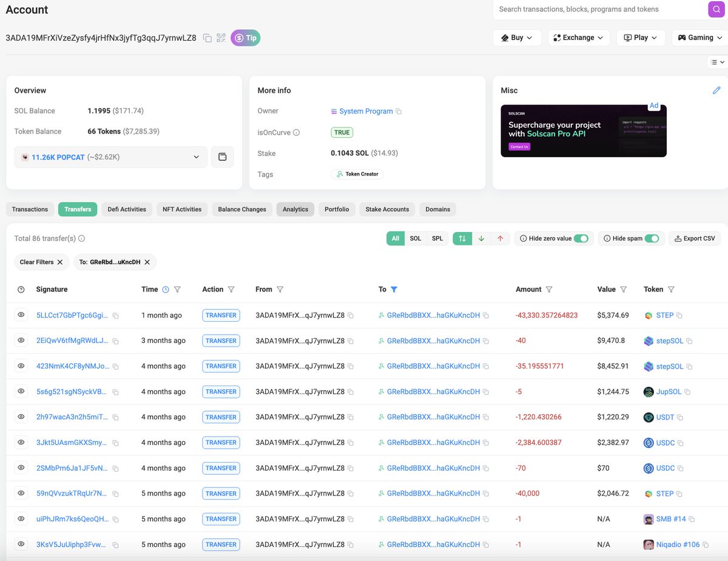The width and height of the screenshot is (728, 561).
Task: Click the isOnCurve info icon
Action: 297,132
